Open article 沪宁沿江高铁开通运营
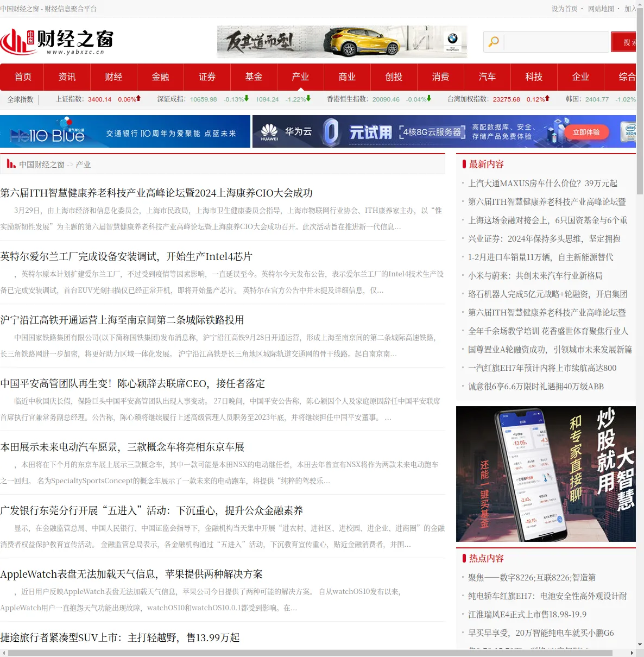Screen dimensions: 644x657 [122, 320]
